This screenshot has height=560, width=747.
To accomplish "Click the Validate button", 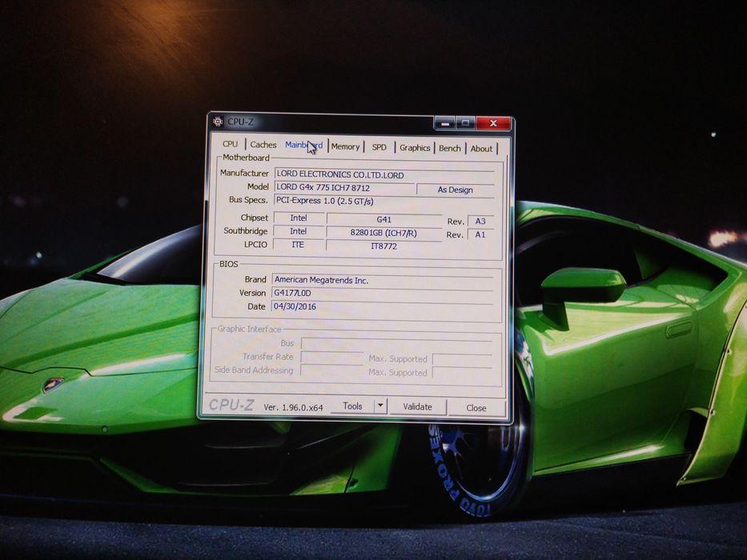I will pos(417,406).
